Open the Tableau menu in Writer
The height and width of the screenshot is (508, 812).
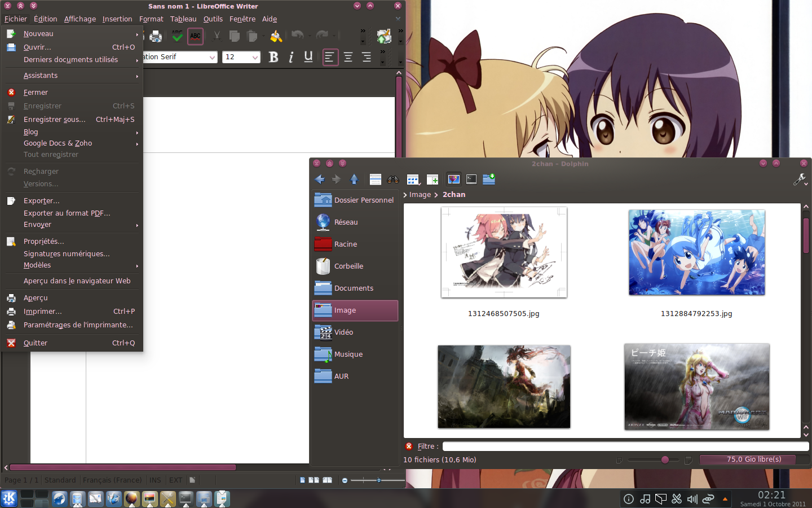pos(183,19)
